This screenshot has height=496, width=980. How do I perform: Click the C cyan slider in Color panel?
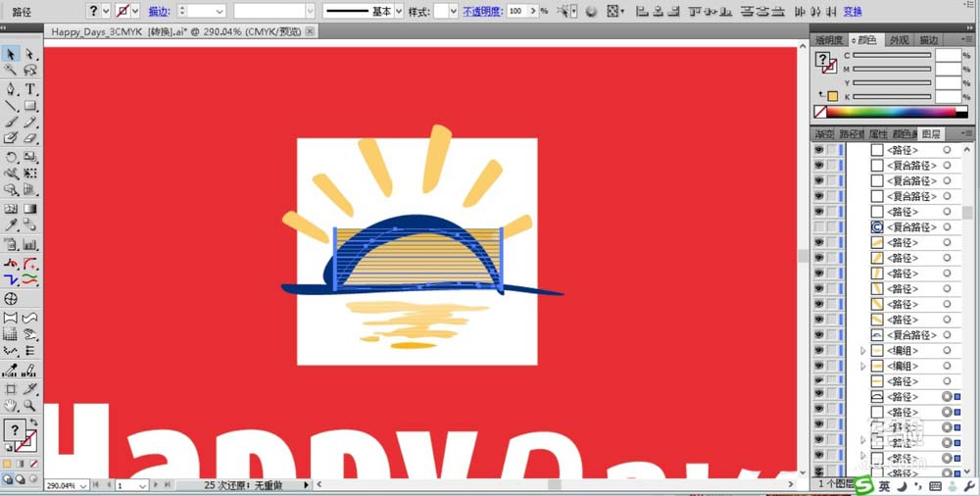tap(892, 56)
